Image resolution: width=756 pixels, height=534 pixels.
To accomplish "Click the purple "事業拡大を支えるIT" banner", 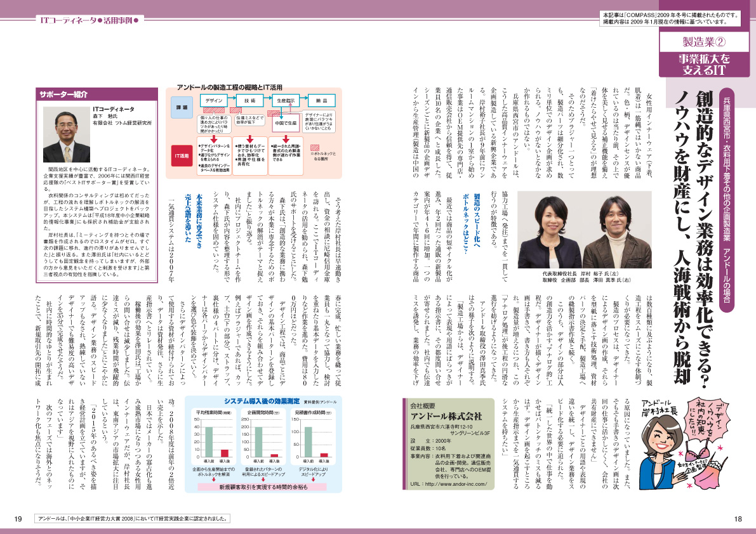I will pyautogui.click(x=703, y=64).
